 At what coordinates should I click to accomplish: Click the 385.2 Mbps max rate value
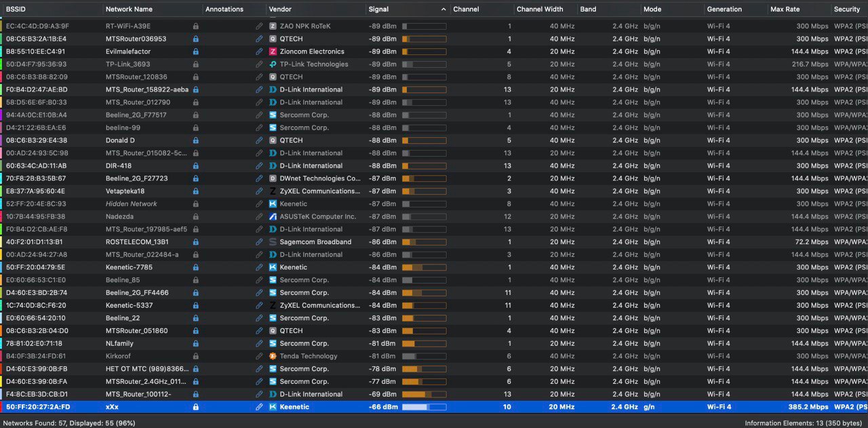point(808,407)
